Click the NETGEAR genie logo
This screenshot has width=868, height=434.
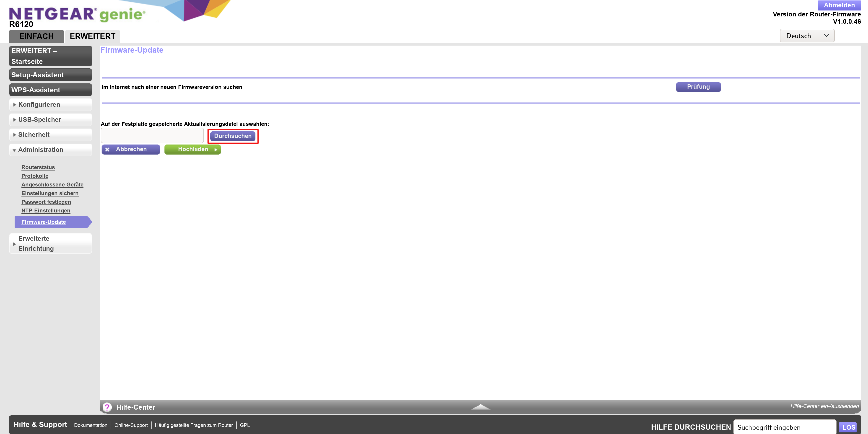77,14
